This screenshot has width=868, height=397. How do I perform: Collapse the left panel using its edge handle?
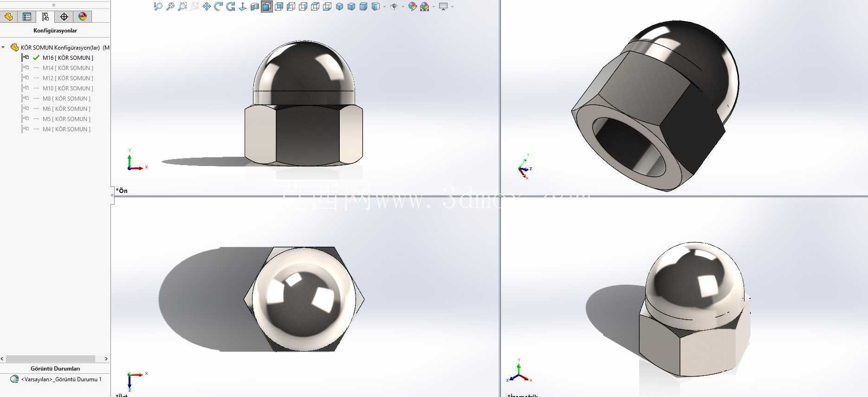click(x=112, y=195)
